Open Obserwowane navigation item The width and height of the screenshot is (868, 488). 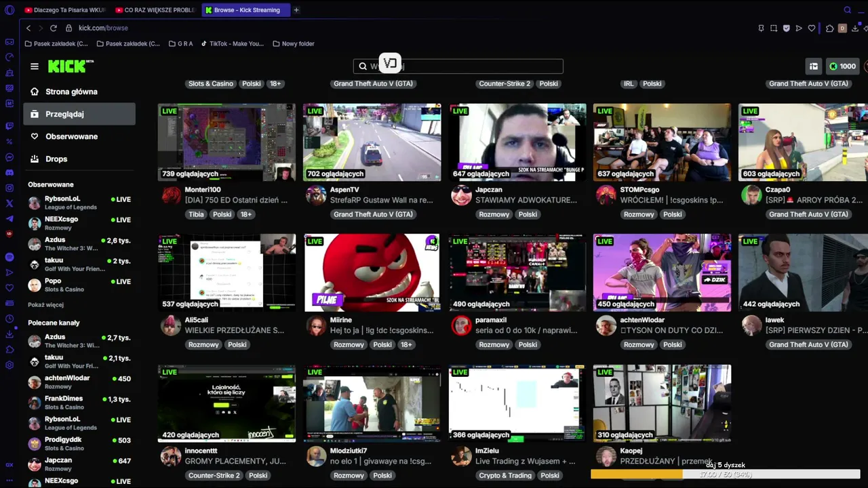click(x=79, y=136)
